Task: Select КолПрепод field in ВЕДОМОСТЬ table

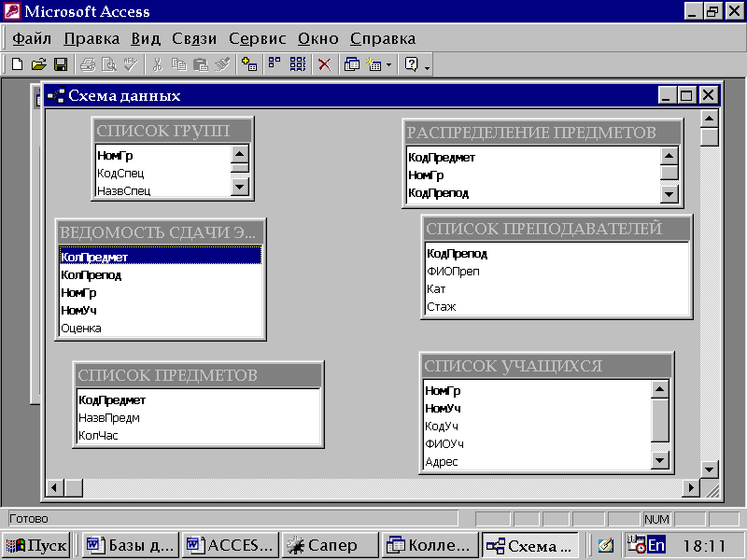Action: click(161, 274)
